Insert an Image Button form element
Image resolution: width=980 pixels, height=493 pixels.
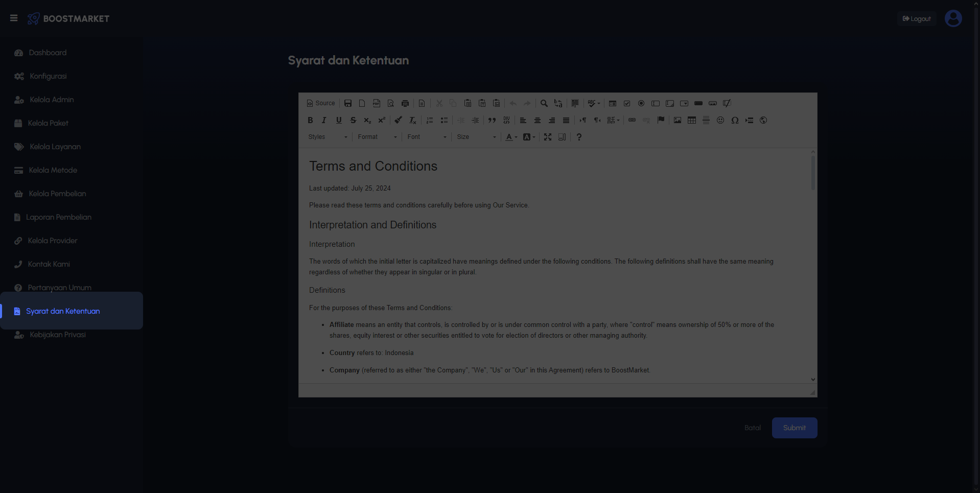(x=713, y=103)
